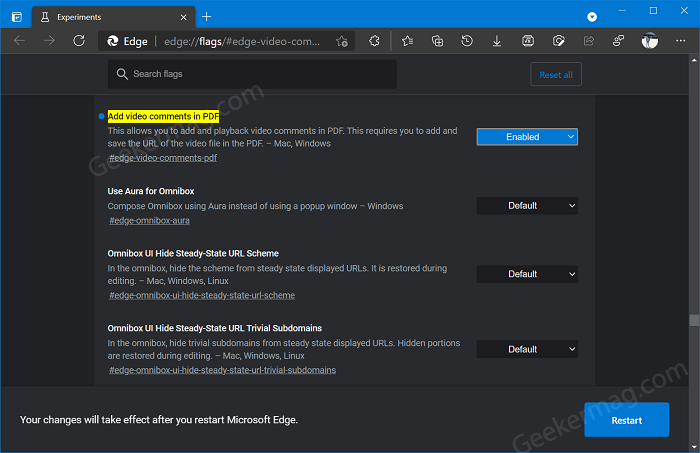Open Enabled dropdown for video comments
This screenshot has height=453, width=700.
[527, 137]
